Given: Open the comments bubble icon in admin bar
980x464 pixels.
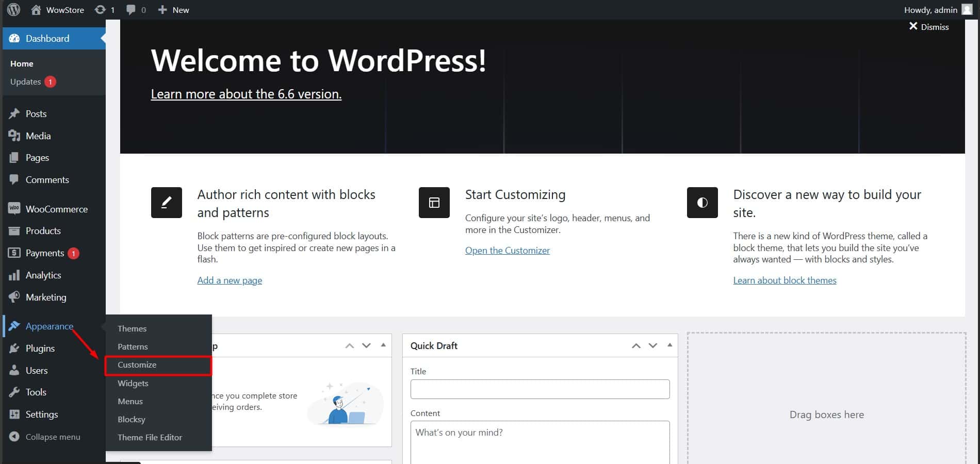Looking at the screenshot, I should (x=131, y=10).
